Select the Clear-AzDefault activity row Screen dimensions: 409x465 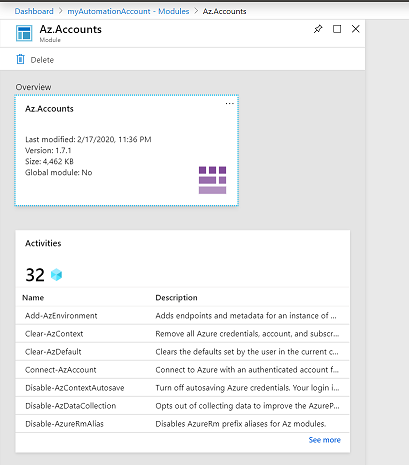182,352
